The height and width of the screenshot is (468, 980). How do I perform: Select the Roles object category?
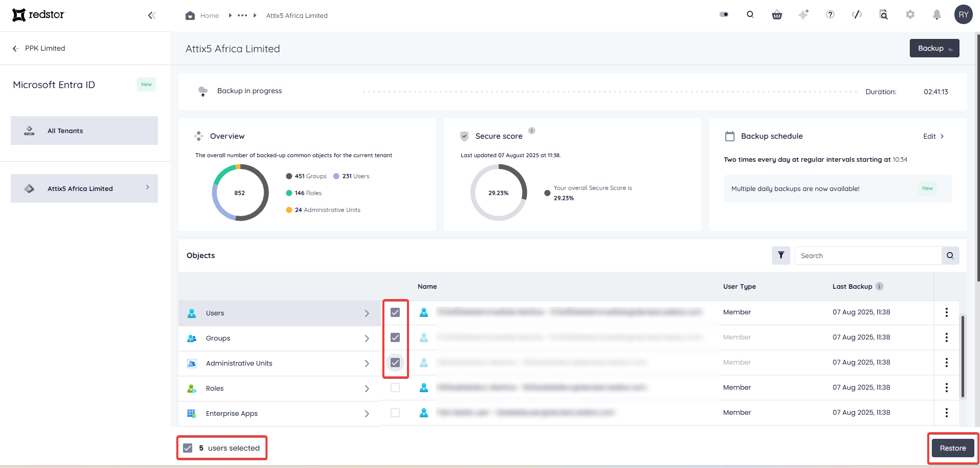(x=279, y=389)
